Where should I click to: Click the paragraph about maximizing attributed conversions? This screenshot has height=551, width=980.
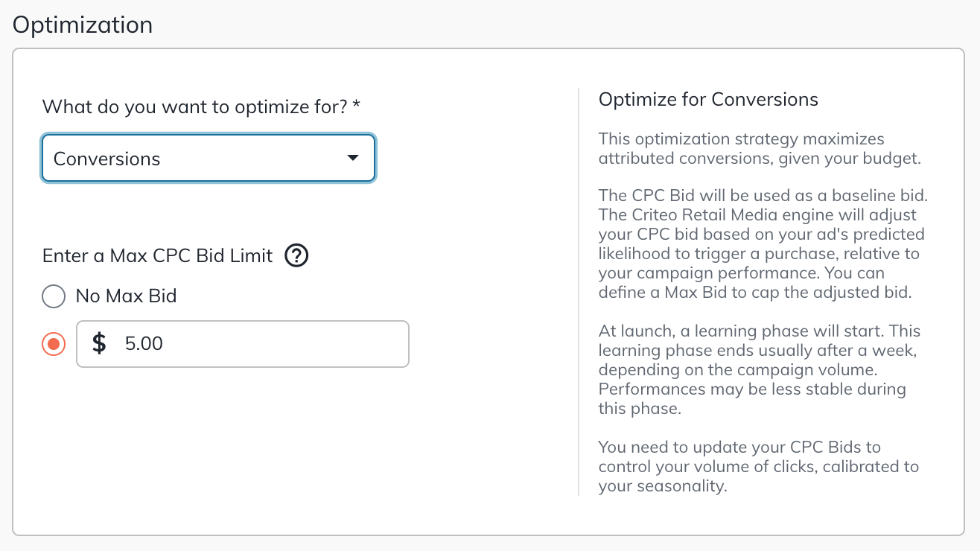(741, 148)
